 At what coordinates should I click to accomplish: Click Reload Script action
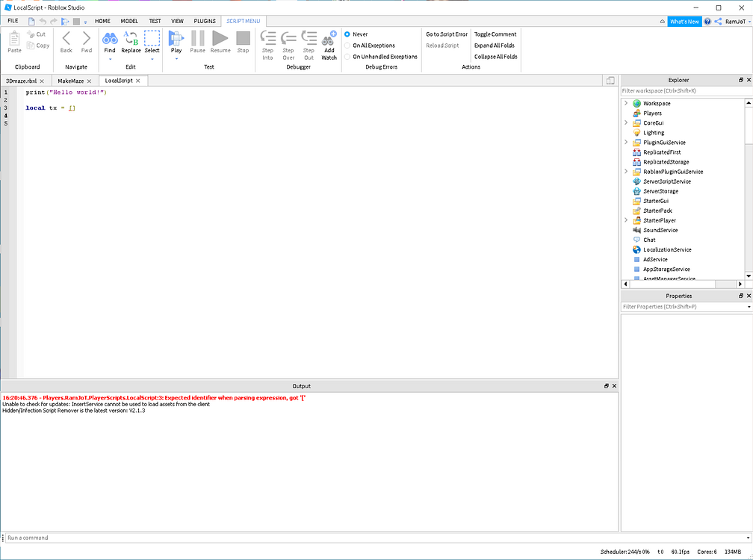pos(442,46)
